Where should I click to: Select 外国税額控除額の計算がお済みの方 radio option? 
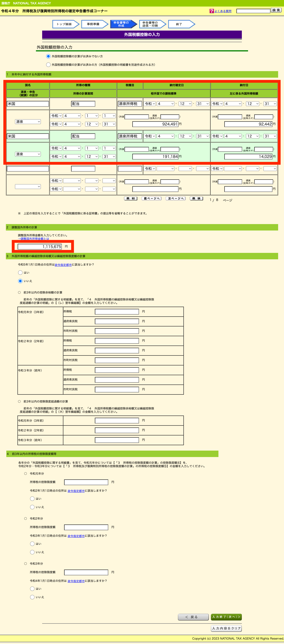point(48,65)
